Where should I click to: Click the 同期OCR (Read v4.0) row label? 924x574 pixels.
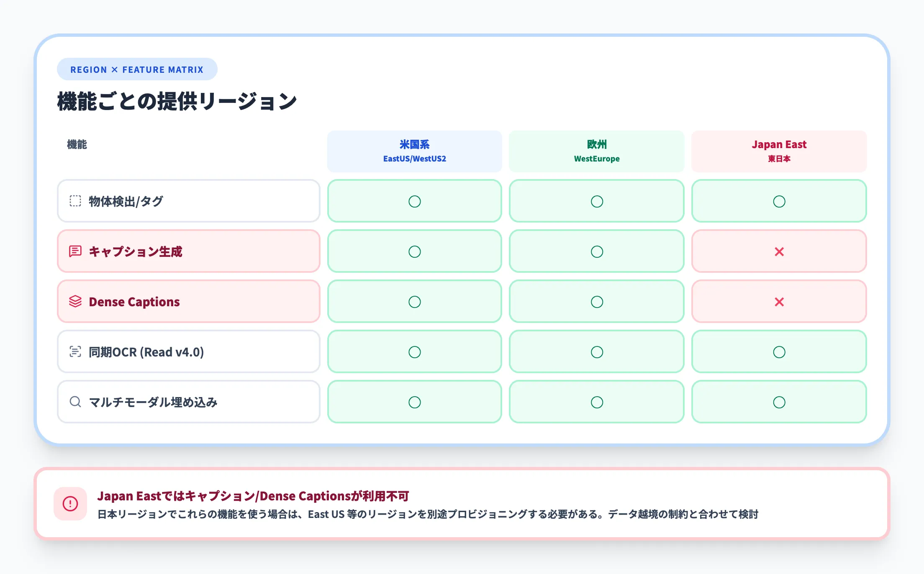click(x=146, y=352)
